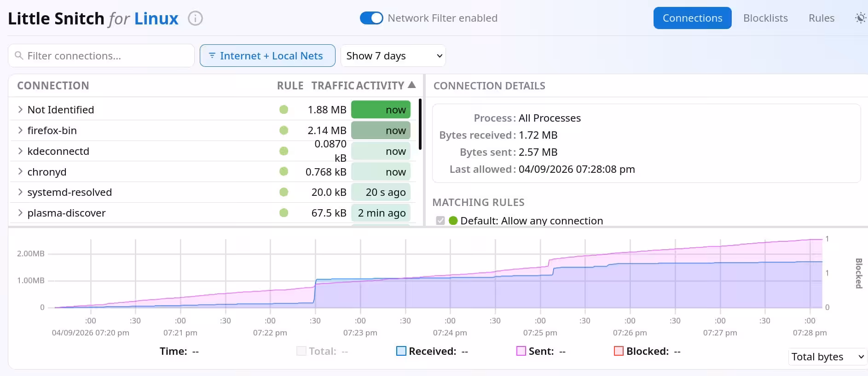868x376 pixels.
Task: Click the rule status dot for chronyd
Action: (284, 172)
